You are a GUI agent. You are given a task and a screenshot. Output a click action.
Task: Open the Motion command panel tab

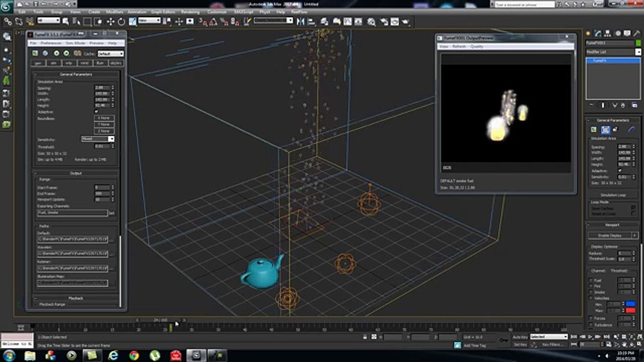pos(618,33)
